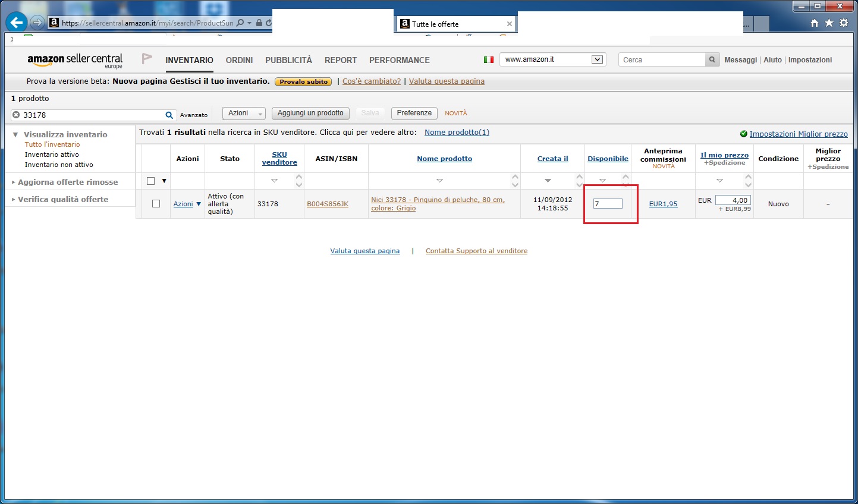858x504 pixels.
Task: Clear the 33178 search with the X icon
Action: click(x=16, y=115)
